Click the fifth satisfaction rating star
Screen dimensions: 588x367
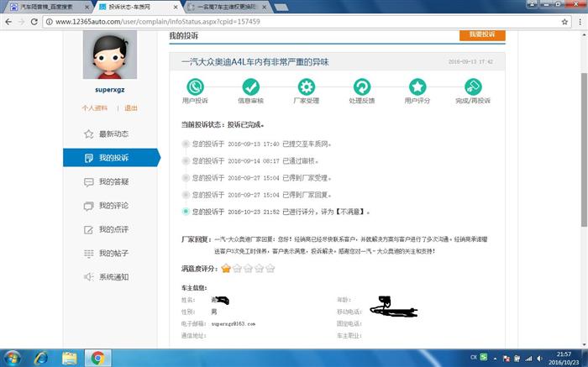click(270, 269)
